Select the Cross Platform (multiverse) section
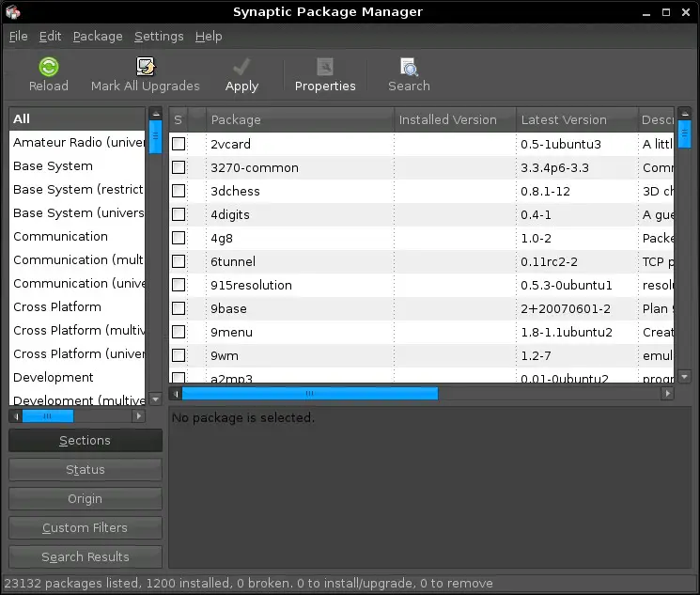The image size is (700, 595). pos(77,330)
